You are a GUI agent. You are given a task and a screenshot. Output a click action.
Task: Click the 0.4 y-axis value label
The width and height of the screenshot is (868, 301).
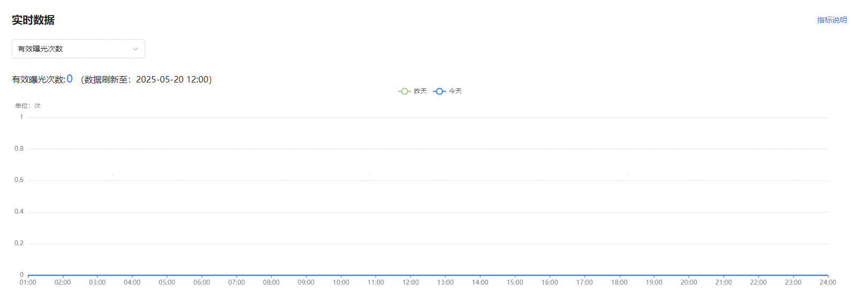pyautogui.click(x=19, y=212)
